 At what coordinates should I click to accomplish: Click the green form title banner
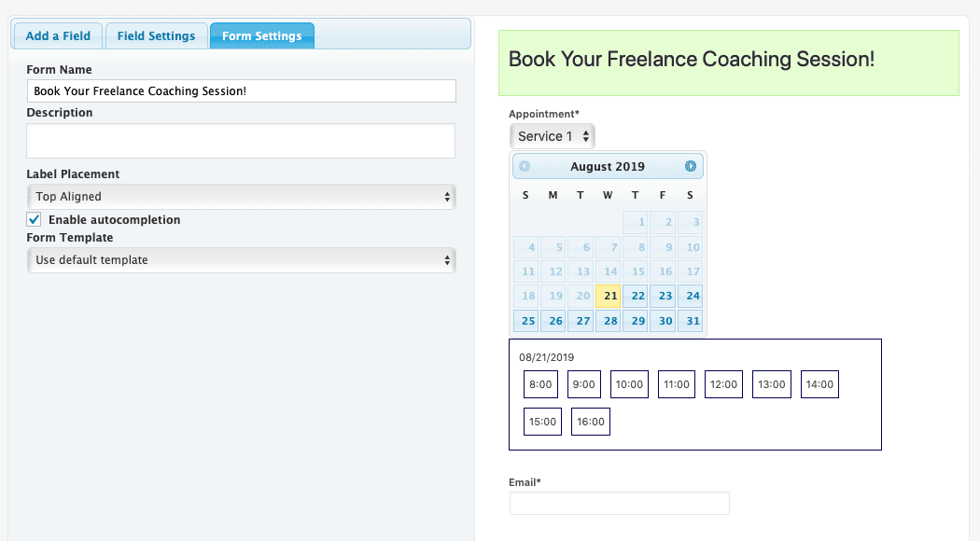click(x=729, y=63)
